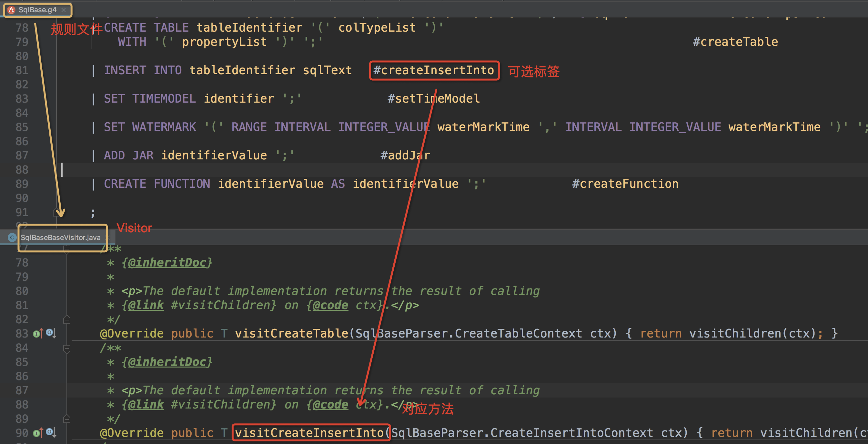Collapse the Javadoc fold marker at line 84

click(x=67, y=348)
